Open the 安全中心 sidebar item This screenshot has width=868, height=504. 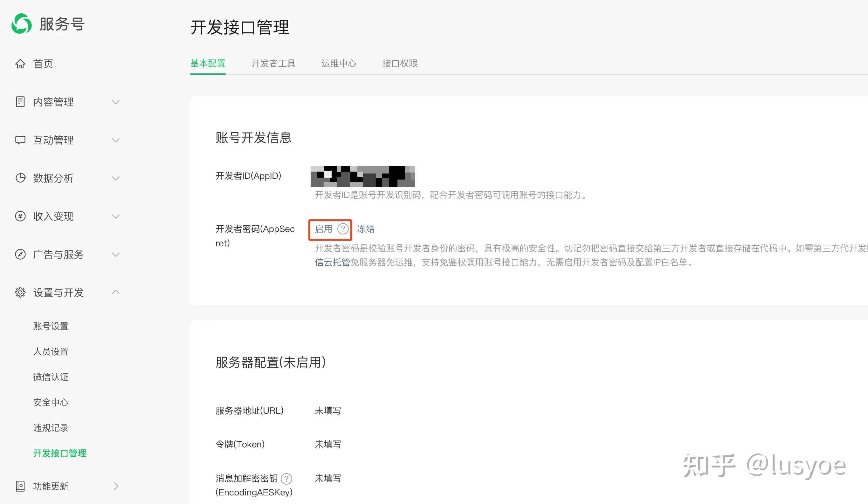click(x=51, y=402)
